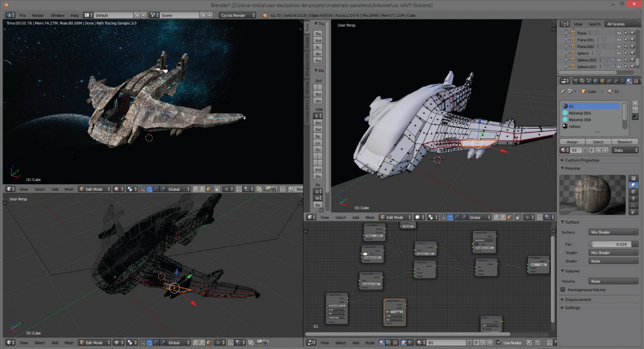The height and width of the screenshot is (349, 644).
Task: Hide Plane.001 with its eye icon
Action: point(619,40)
